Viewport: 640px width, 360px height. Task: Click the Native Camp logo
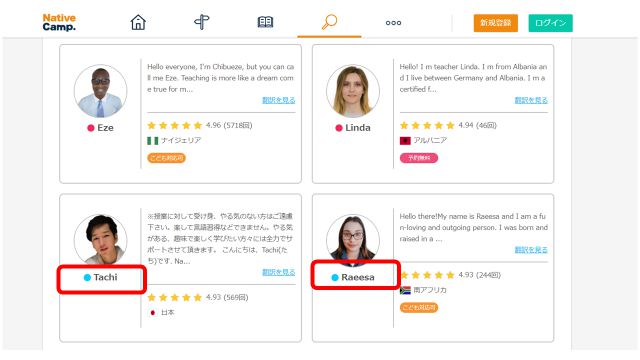[x=59, y=22]
